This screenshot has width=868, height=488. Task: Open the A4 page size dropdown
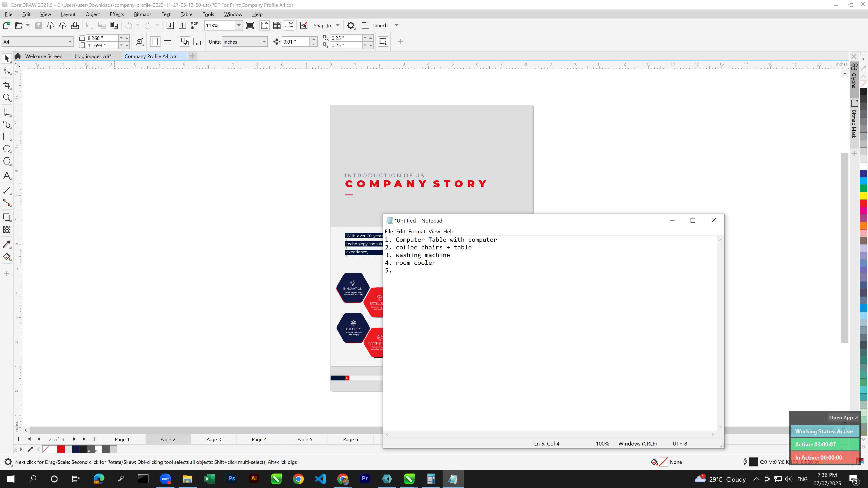point(70,42)
